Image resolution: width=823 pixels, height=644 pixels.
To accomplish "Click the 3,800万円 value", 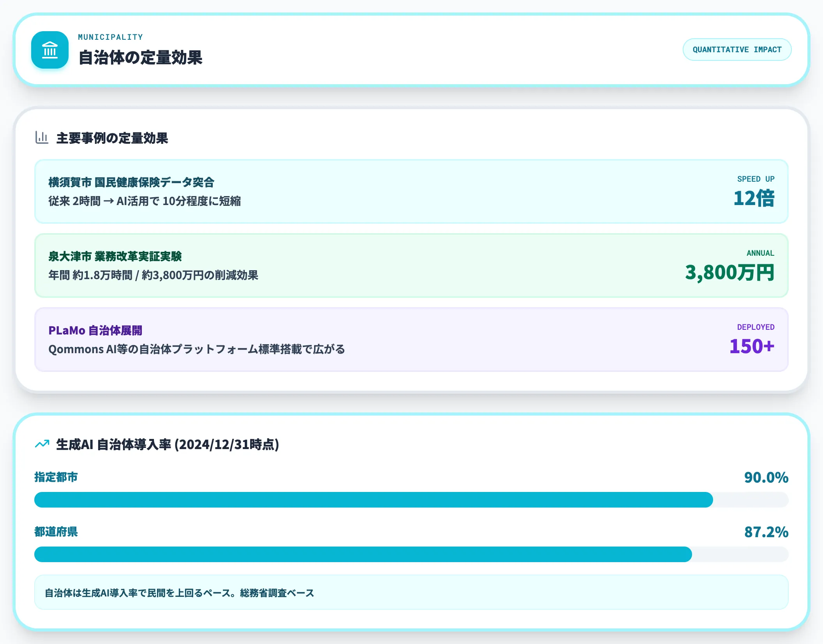I will 730,272.
